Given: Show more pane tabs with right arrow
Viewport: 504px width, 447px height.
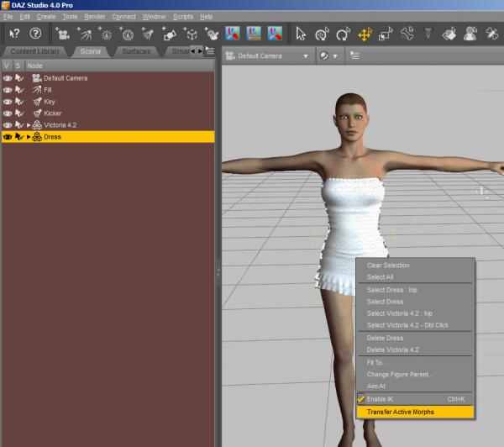Looking at the screenshot, I should click(x=200, y=51).
